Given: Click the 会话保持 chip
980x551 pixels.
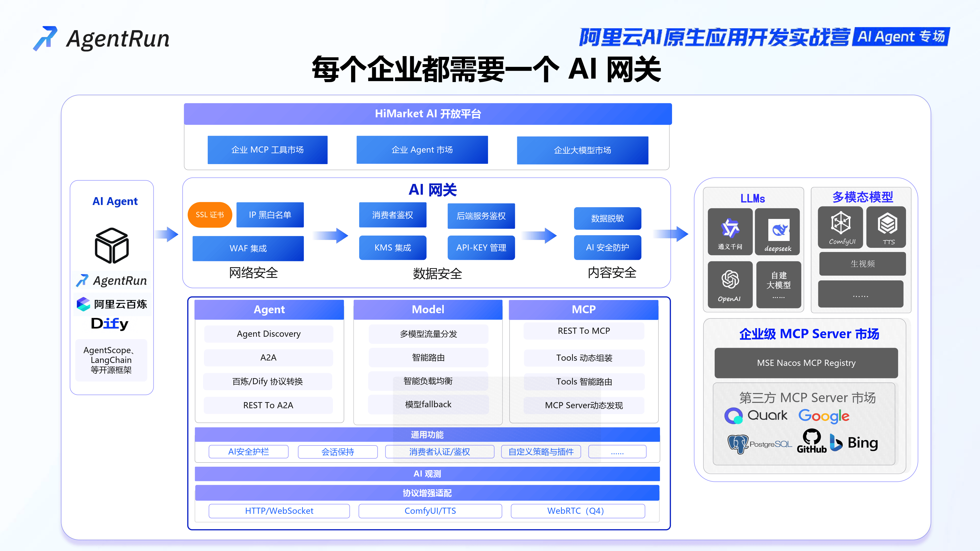Looking at the screenshot, I should coord(338,452).
